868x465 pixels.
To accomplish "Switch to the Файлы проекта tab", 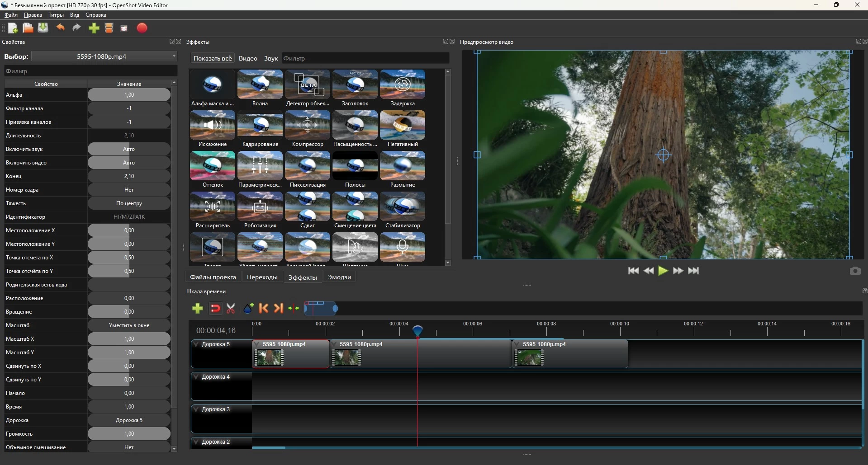I will click(213, 277).
